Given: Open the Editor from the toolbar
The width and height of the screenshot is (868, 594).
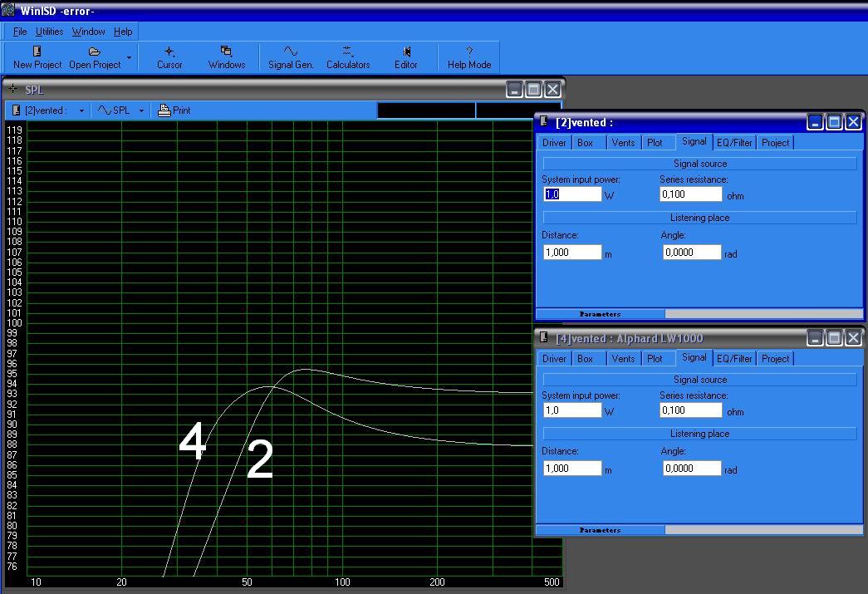Looking at the screenshot, I should 406,56.
